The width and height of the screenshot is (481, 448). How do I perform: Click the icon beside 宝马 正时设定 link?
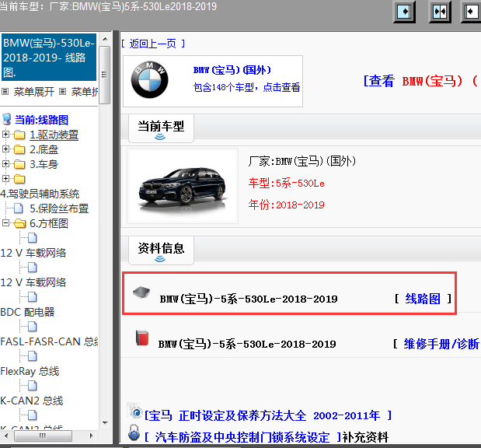pyautogui.click(x=135, y=411)
